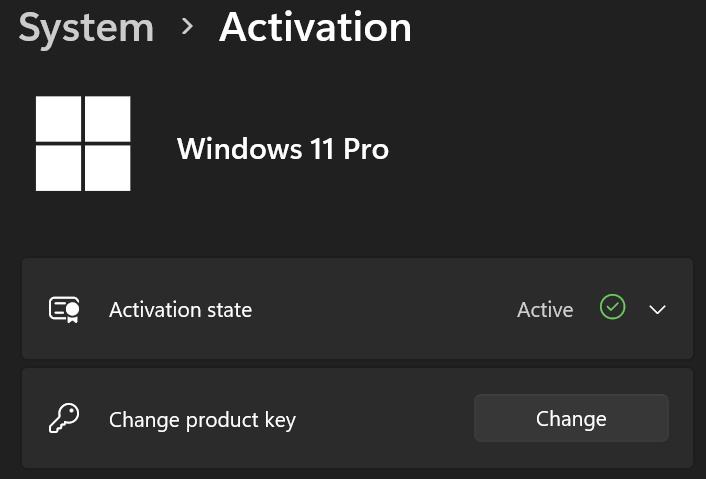The width and height of the screenshot is (706, 479).
Task: Expand the Activation state details chevron
Action: (657, 310)
